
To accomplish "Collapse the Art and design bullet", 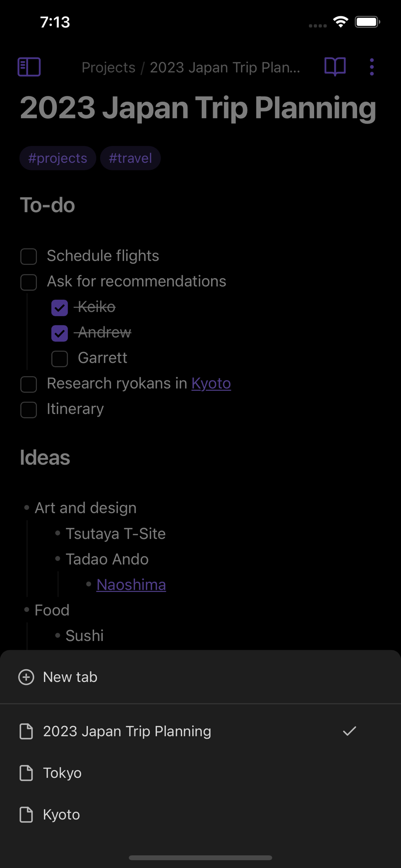I will click(x=26, y=507).
